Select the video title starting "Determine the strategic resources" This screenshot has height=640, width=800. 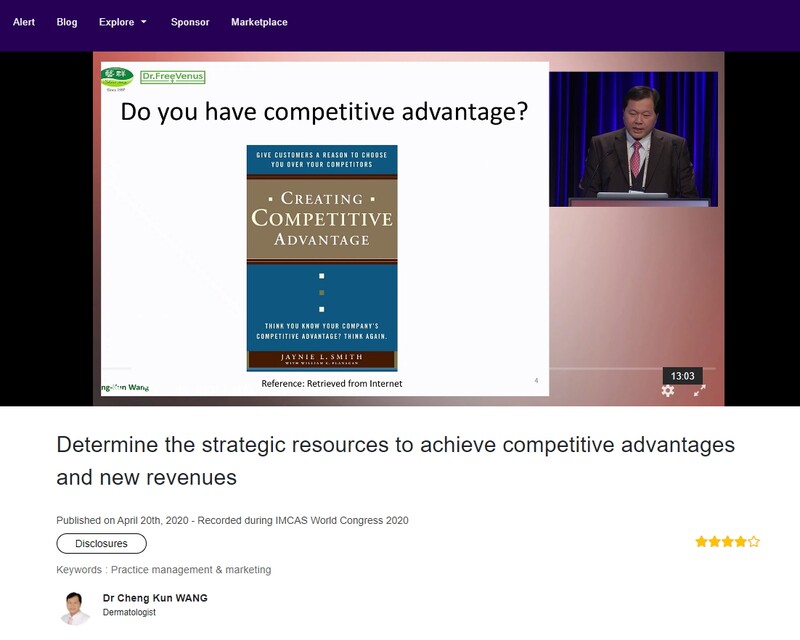395,461
